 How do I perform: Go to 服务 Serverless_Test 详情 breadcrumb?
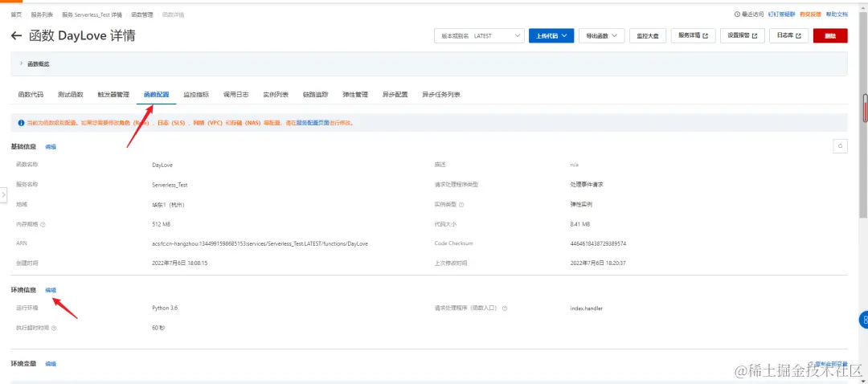coord(92,15)
